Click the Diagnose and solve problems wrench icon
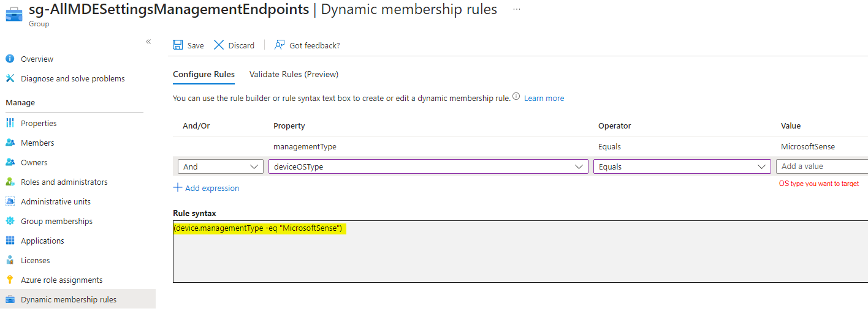Screen dimensions: 868x314 (10, 78)
